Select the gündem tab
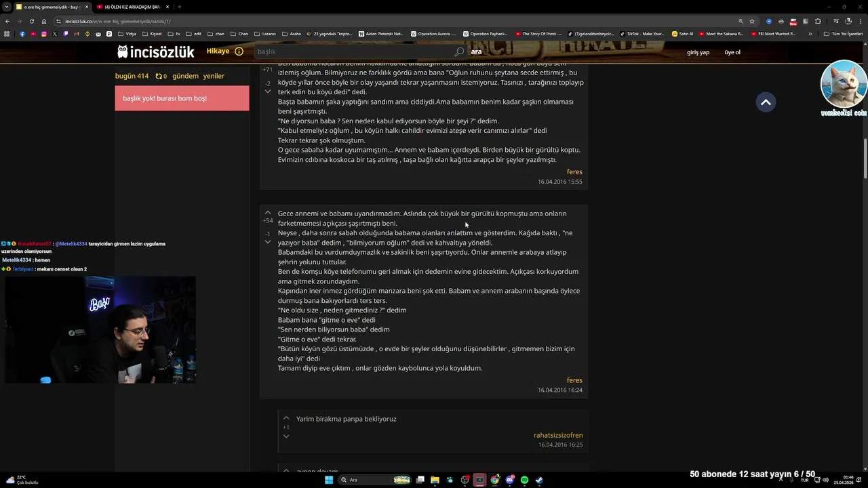868x488 pixels. click(x=185, y=77)
